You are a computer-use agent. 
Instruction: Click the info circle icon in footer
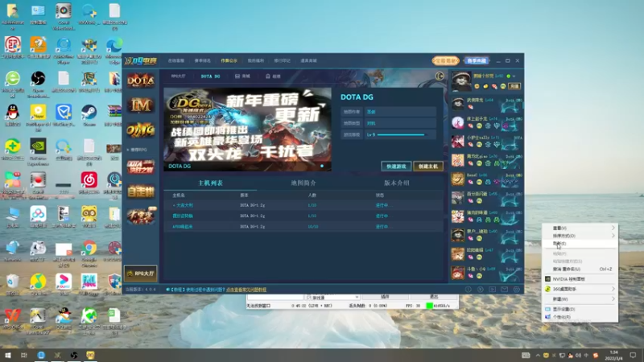tap(469, 290)
